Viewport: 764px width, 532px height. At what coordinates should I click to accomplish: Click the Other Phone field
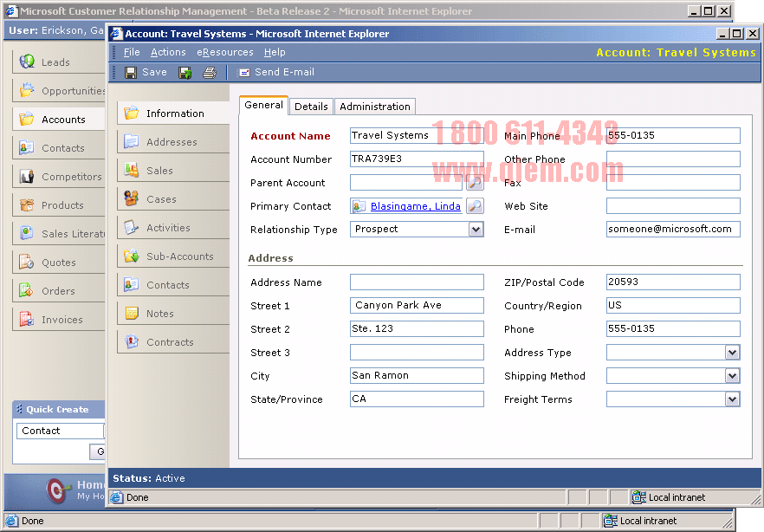click(x=673, y=159)
